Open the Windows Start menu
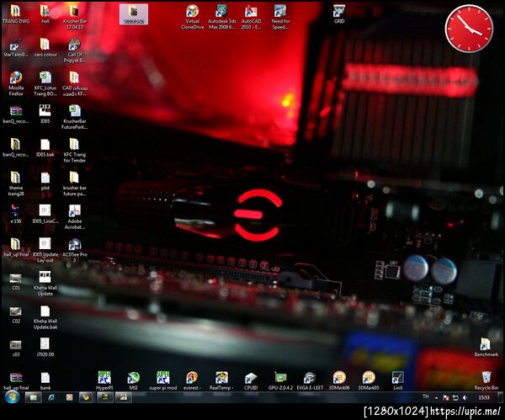This screenshot has height=420, width=505. (13, 397)
